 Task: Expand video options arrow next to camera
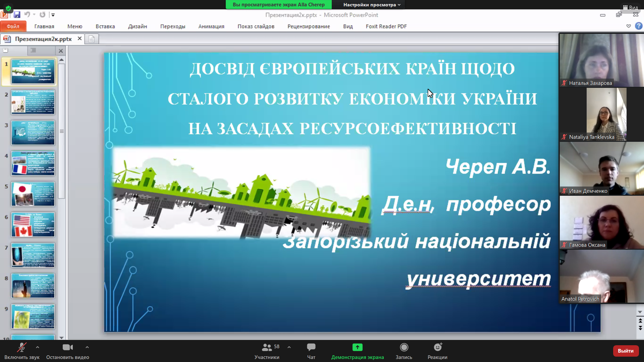point(87,347)
